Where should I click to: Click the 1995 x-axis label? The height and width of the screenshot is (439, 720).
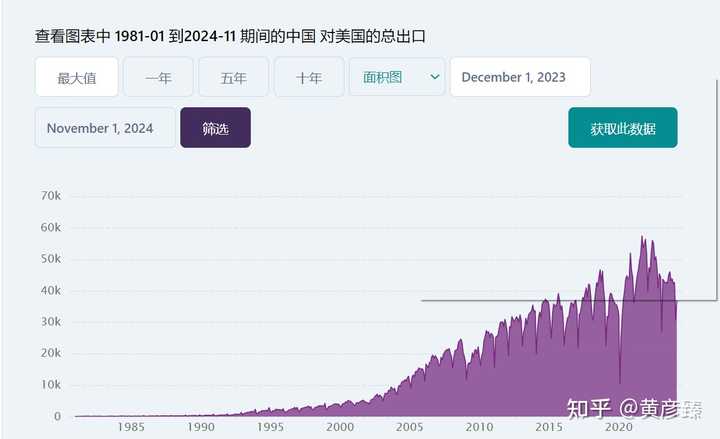tap(270, 427)
